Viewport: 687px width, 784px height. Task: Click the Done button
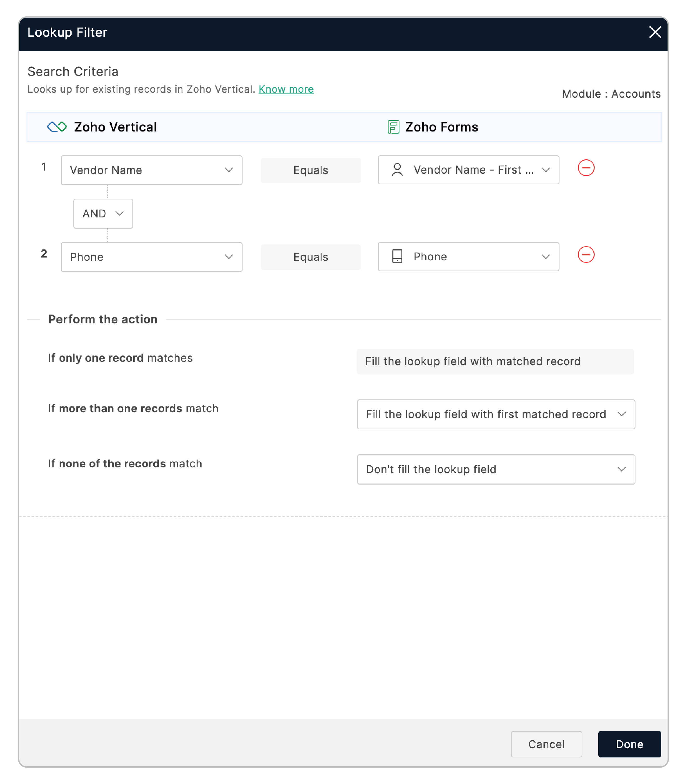[x=629, y=744]
